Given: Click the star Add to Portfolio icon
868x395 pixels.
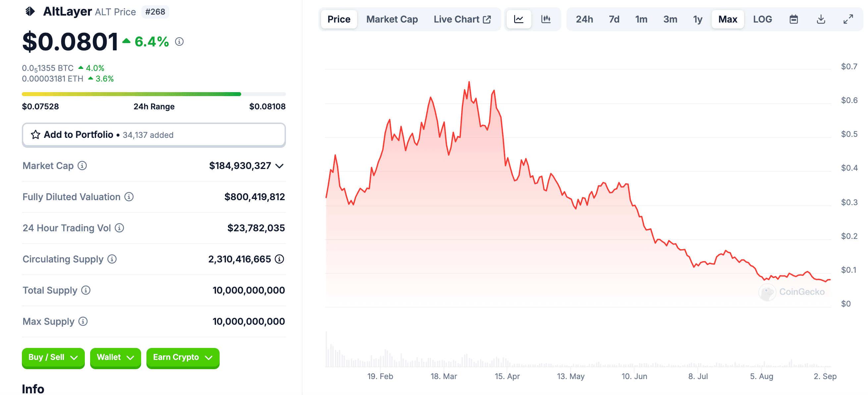Looking at the screenshot, I should tap(35, 135).
